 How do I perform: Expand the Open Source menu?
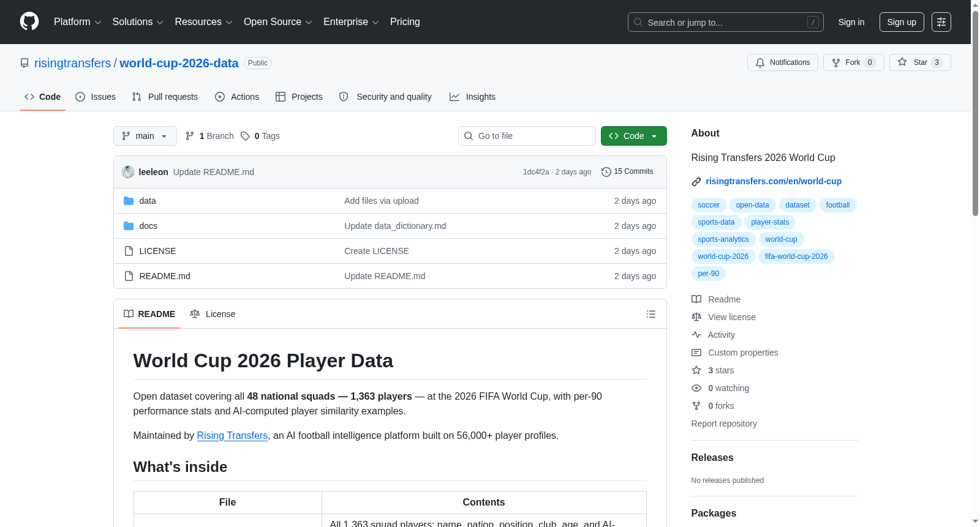click(278, 22)
